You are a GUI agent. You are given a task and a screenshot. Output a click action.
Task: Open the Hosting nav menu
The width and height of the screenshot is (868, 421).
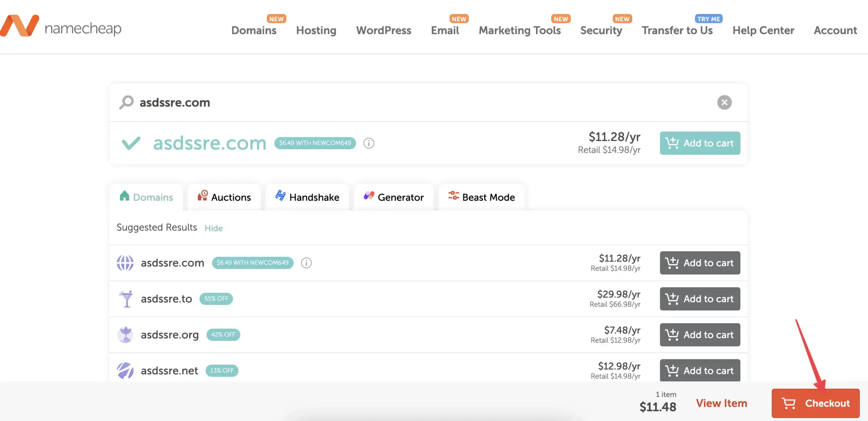click(x=316, y=30)
